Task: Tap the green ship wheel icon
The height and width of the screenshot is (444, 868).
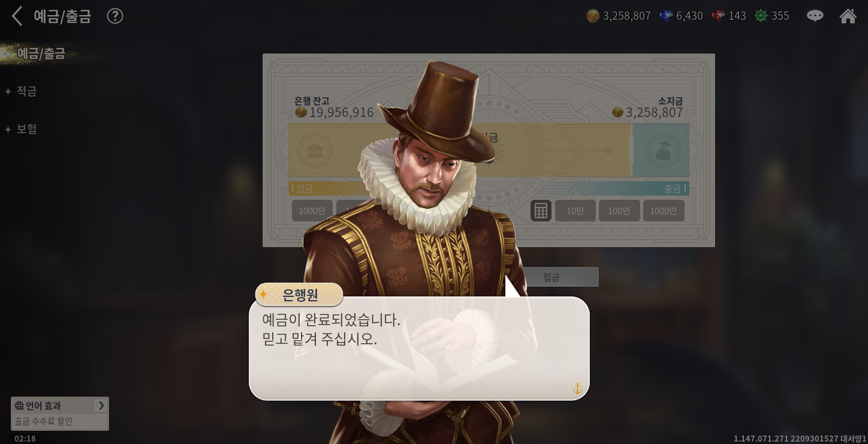Action: coord(761,16)
